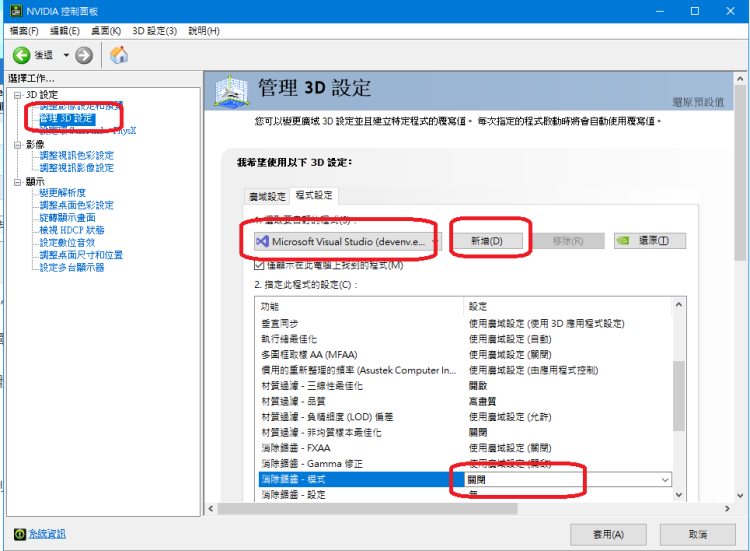Select 消除鋸齒 - FXAA row

(x=464, y=448)
